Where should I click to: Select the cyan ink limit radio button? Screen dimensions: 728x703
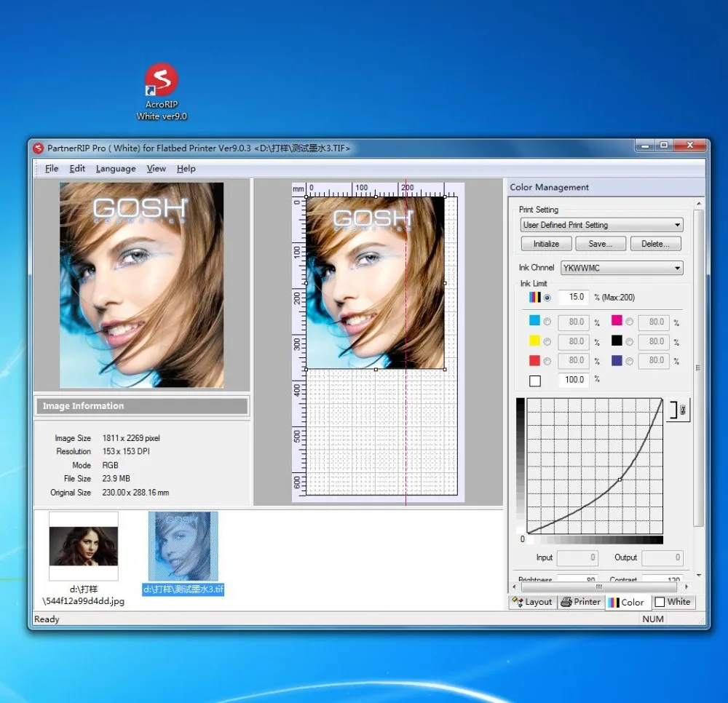pos(547,322)
